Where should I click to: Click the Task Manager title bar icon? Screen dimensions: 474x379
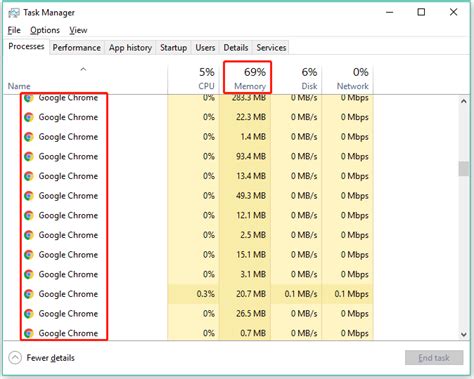[x=14, y=13]
